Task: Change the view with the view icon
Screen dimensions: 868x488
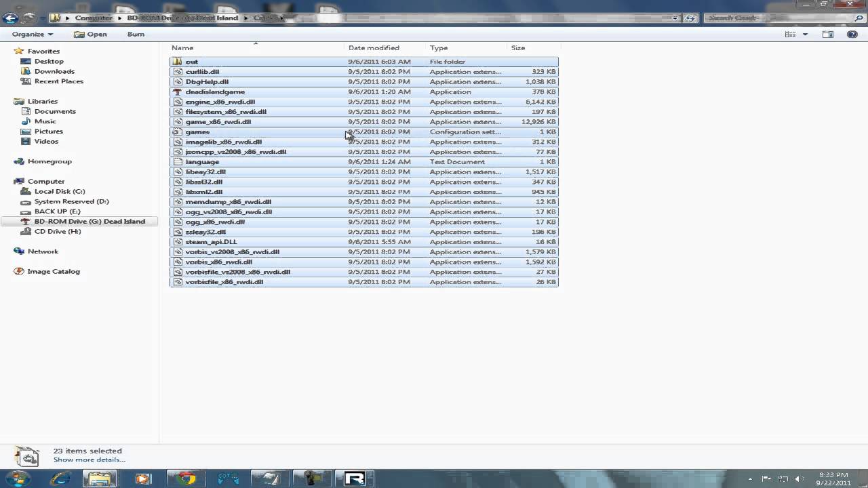Action: tap(790, 34)
